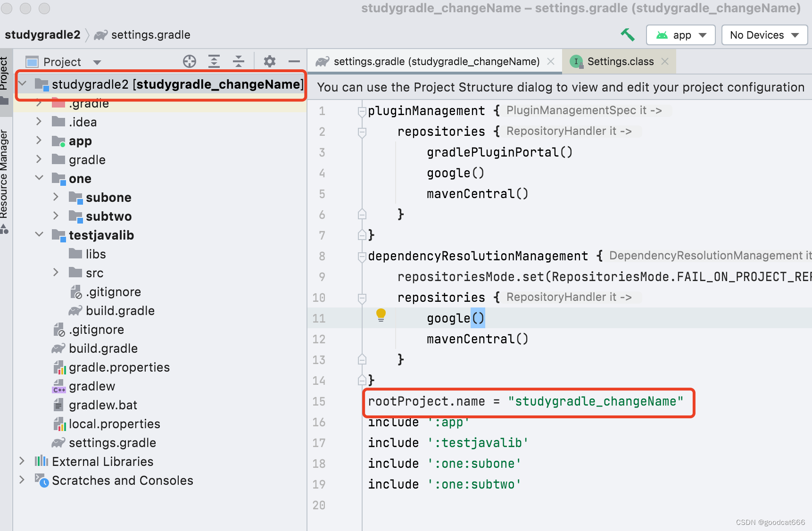This screenshot has height=531, width=812.
Task: Open the No Devices selector
Action: pos(764,35)
